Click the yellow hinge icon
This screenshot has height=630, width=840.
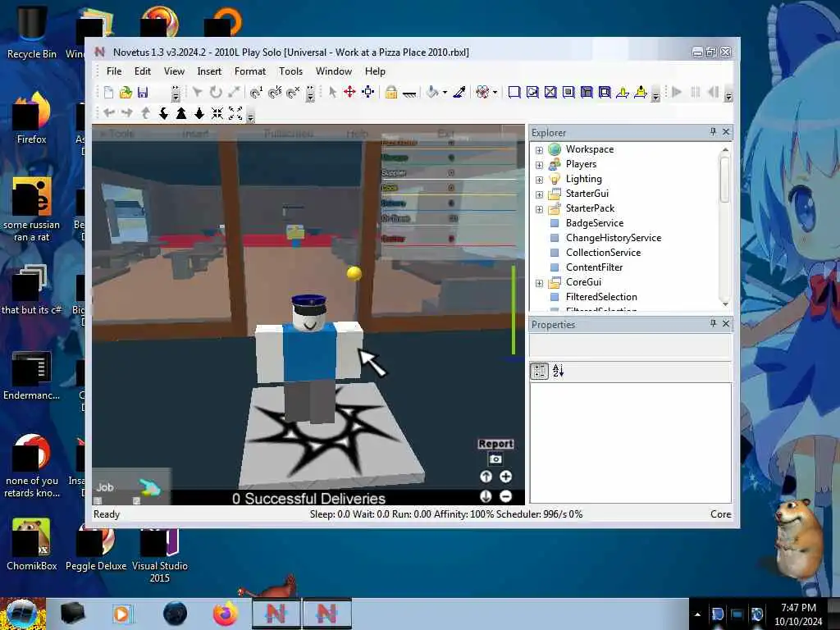coord(623,92)
